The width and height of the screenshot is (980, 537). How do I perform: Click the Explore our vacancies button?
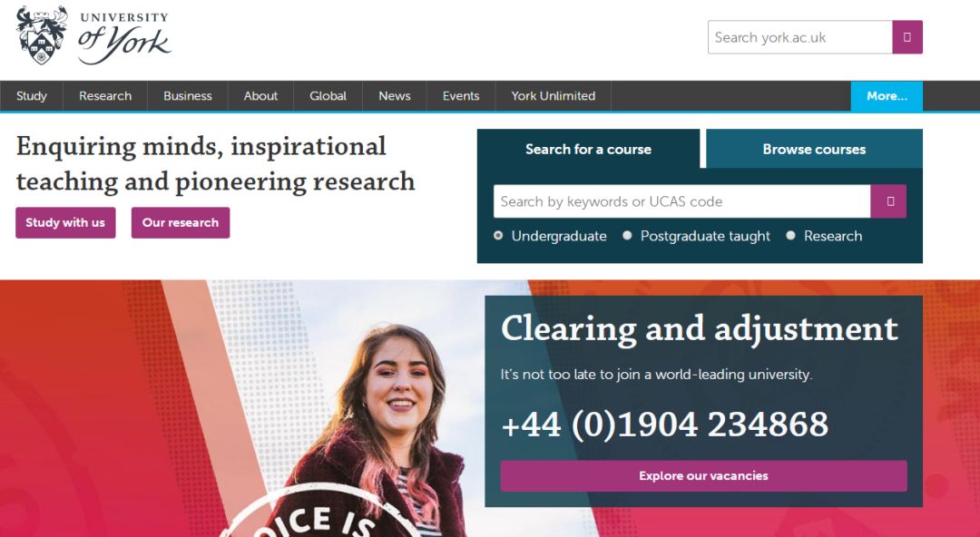click(x=704, y=475)
